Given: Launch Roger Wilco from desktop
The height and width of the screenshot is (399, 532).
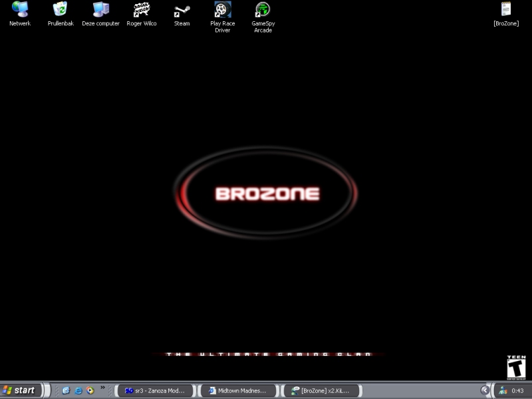Looking at the screenshot, I should coord(142,10).
